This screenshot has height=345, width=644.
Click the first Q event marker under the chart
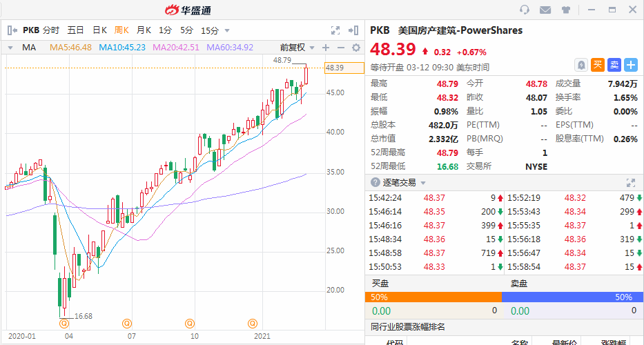tap(64, 324)
